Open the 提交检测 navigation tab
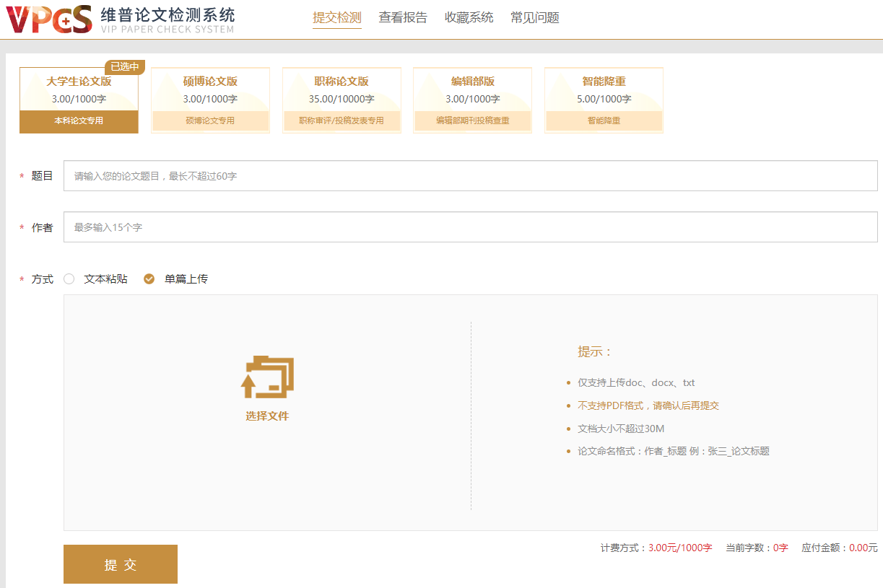The height and width of the screenshot is (588, 883). [337, 18]
